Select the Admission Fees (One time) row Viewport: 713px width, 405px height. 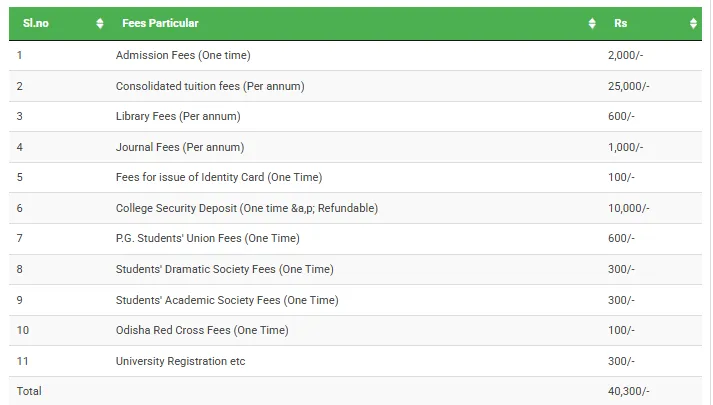point(183,55)
